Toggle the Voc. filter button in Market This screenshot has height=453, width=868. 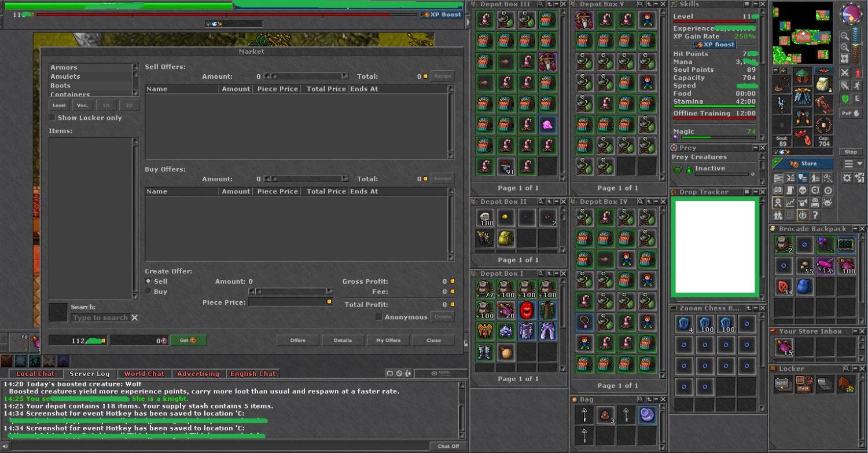(x=83, y=105)
